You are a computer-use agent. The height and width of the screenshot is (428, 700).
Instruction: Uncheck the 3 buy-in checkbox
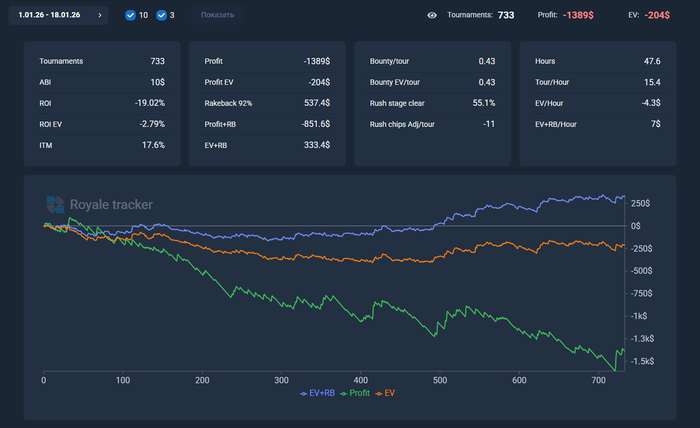pyautogui.click(x=161, y=15)
